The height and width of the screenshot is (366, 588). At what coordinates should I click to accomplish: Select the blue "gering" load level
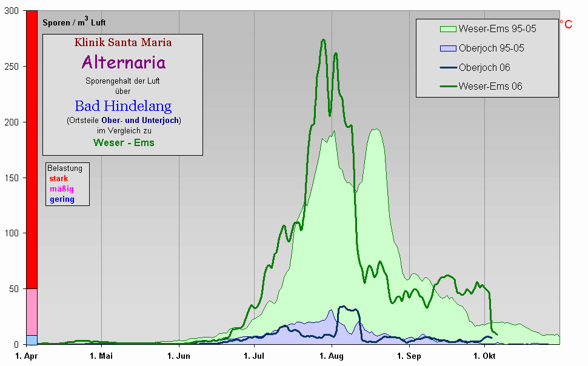(62, 199)
